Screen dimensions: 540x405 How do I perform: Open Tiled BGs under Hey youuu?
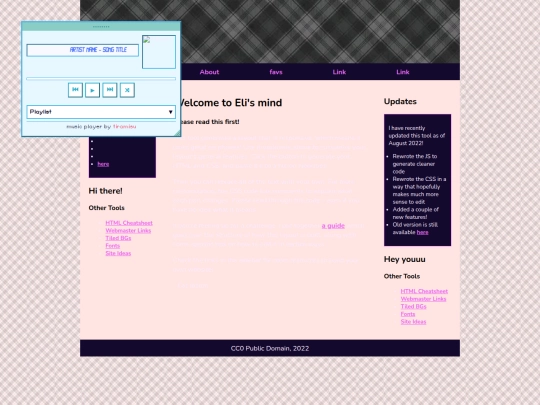[413, 307]
